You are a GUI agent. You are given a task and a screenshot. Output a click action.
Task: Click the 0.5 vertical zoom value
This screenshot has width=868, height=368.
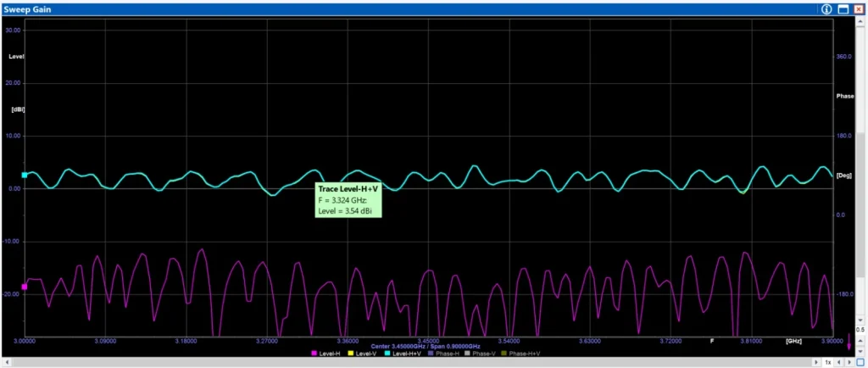(x=860, y=329)
